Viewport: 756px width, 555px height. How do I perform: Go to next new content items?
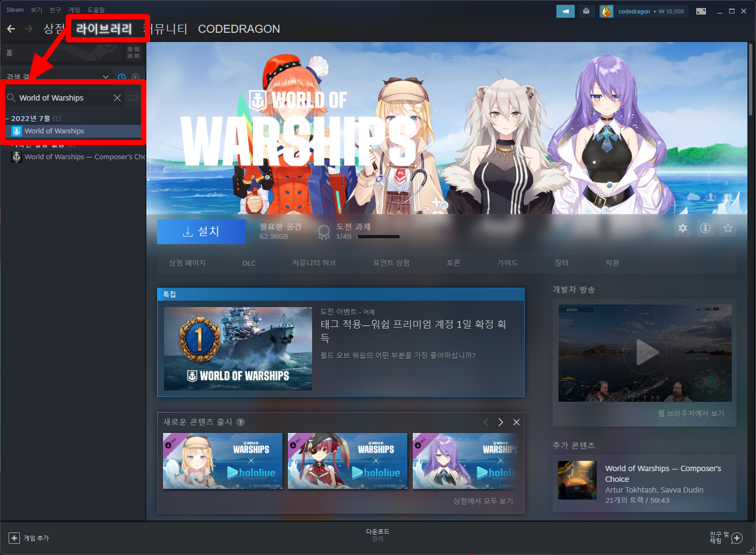tap(501, 422)
